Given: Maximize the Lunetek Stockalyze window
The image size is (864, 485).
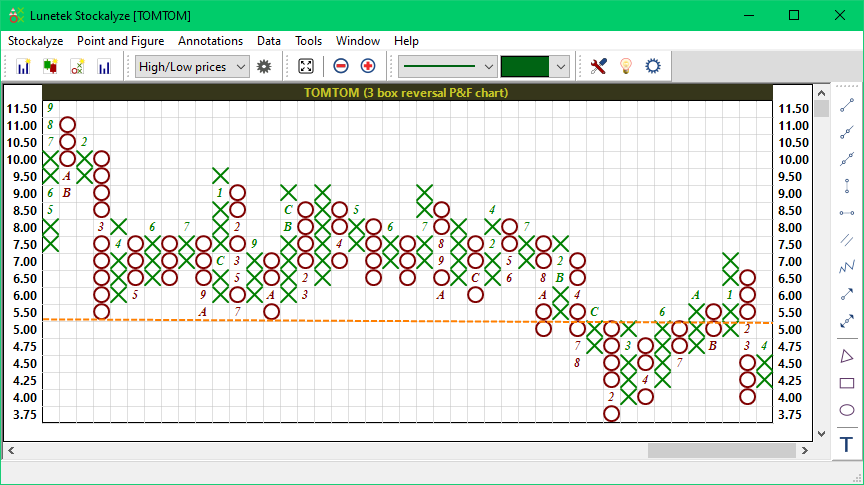Looking at the screenshot, I should click(x=794, y=15).
